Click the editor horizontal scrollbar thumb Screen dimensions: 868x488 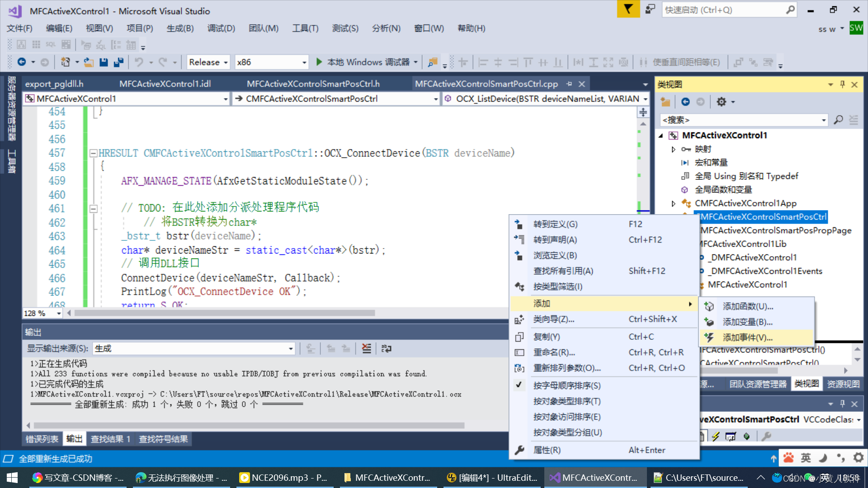(x=225, y=313)
